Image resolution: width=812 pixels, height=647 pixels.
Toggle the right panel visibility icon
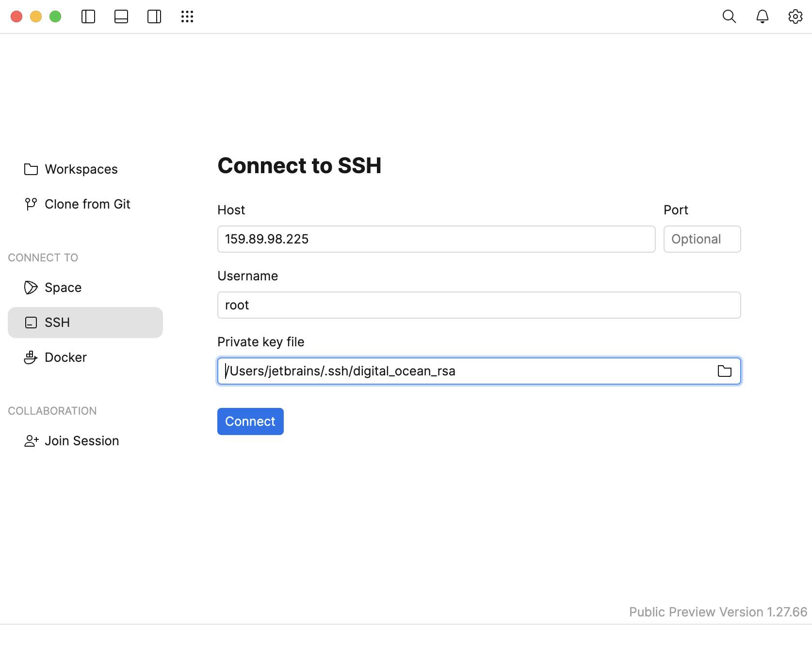154,16
